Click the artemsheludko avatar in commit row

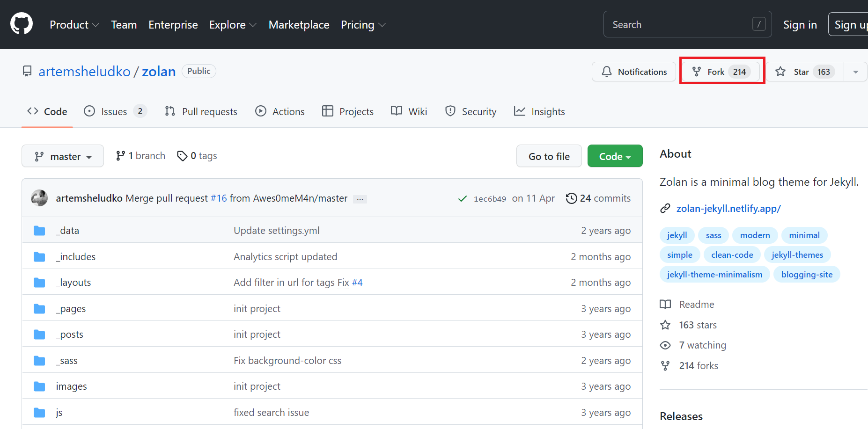tap(39, 198)
